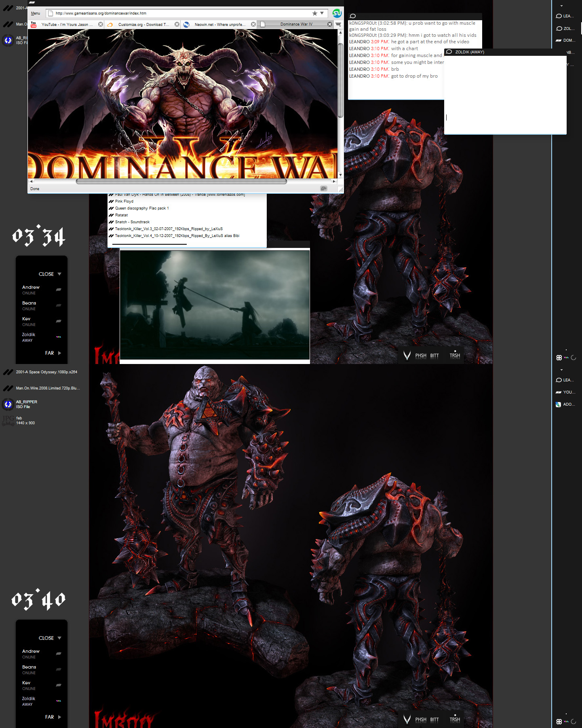Click the StumbleUpon icon in browser toolbar
582x728 pixels.
tap(337, 13)
